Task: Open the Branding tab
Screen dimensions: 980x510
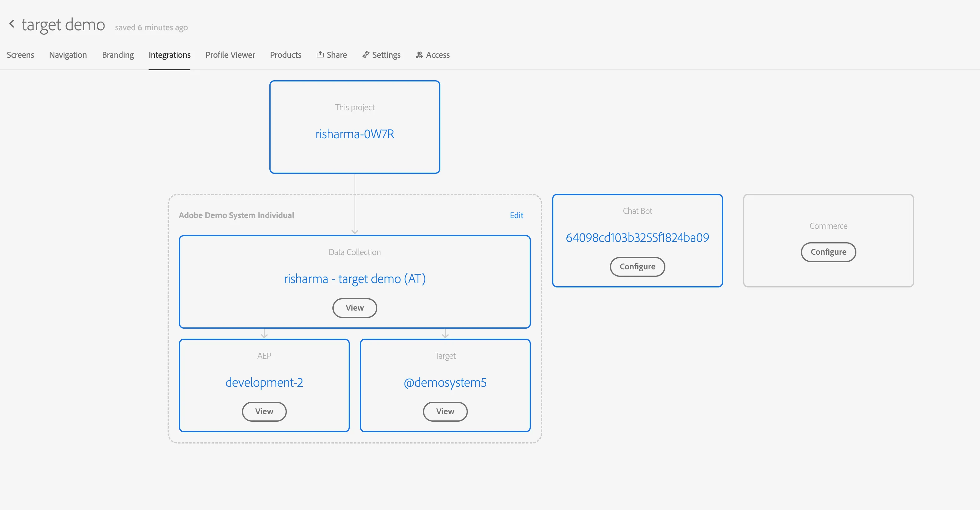Action: (118, 55)
